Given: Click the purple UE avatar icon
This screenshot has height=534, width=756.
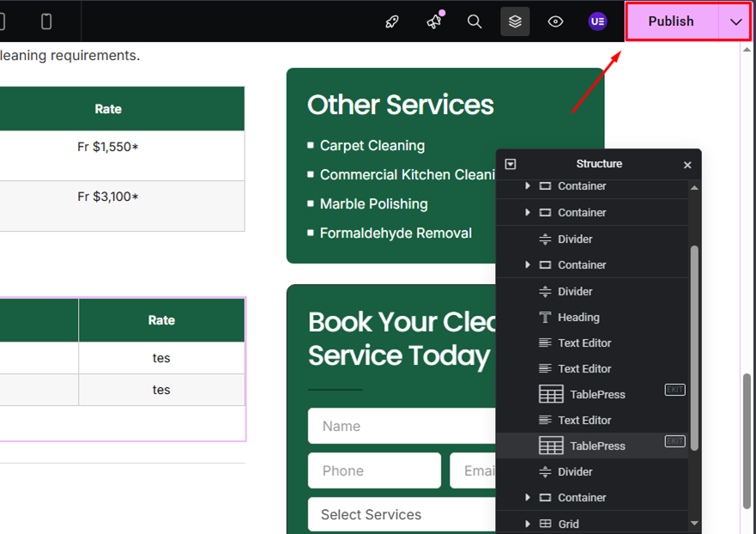Looking at the screenshot, I should (x=597, y=21).
